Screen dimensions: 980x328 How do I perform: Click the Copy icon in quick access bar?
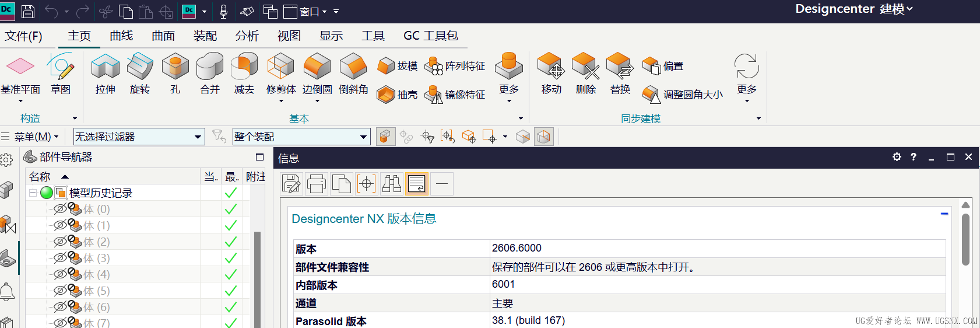point(126,11)
